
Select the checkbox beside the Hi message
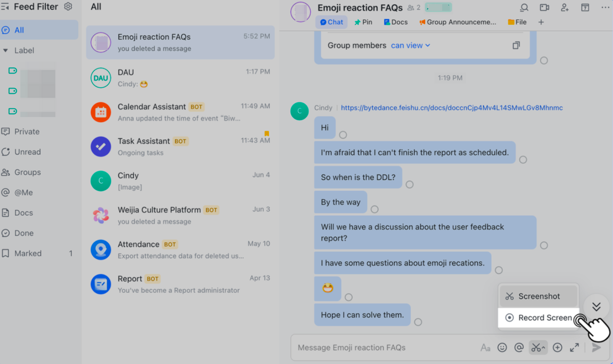coord(343,135)
